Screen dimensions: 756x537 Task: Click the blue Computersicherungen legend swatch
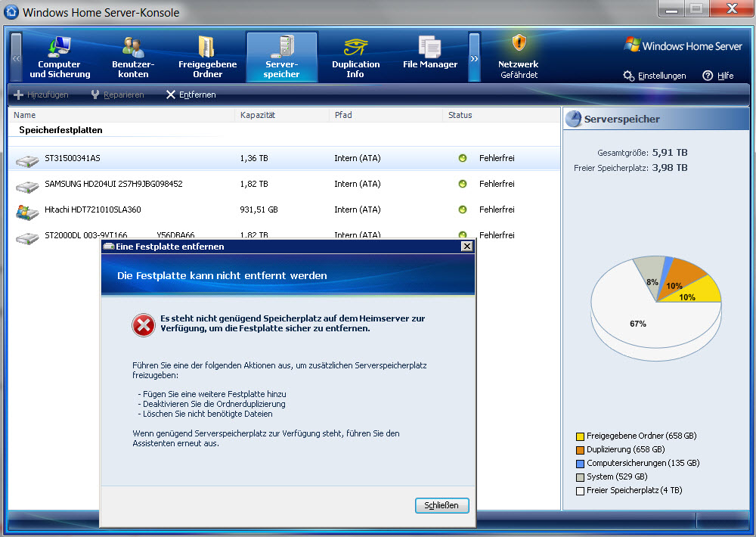[580, 464]
